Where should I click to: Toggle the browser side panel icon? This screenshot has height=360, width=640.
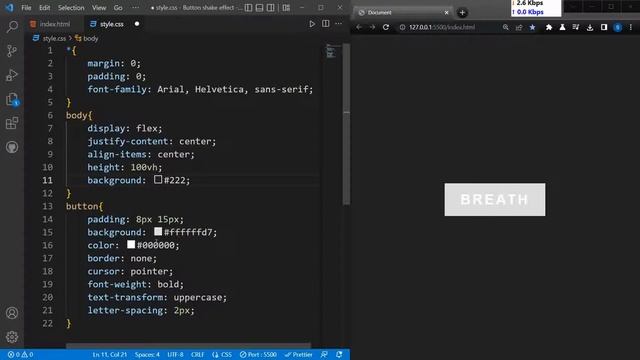click(x=604, y=27)
